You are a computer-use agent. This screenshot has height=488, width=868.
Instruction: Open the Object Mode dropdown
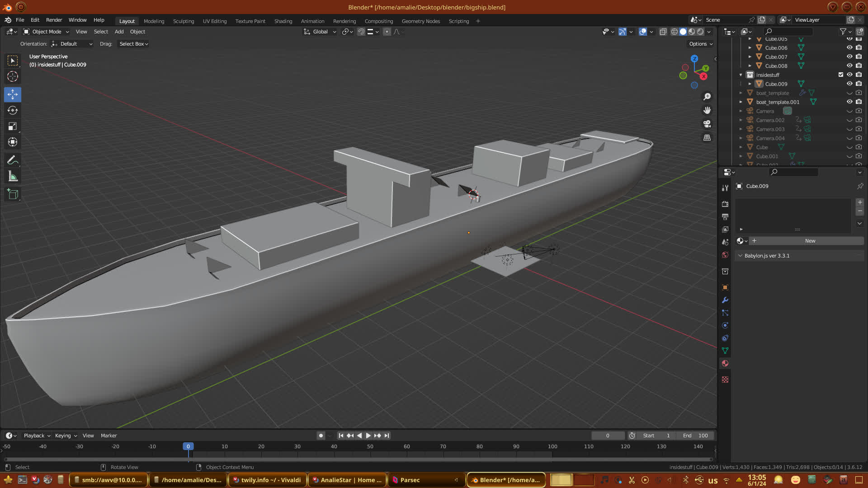pyautogui.click(x=46, y=32)
